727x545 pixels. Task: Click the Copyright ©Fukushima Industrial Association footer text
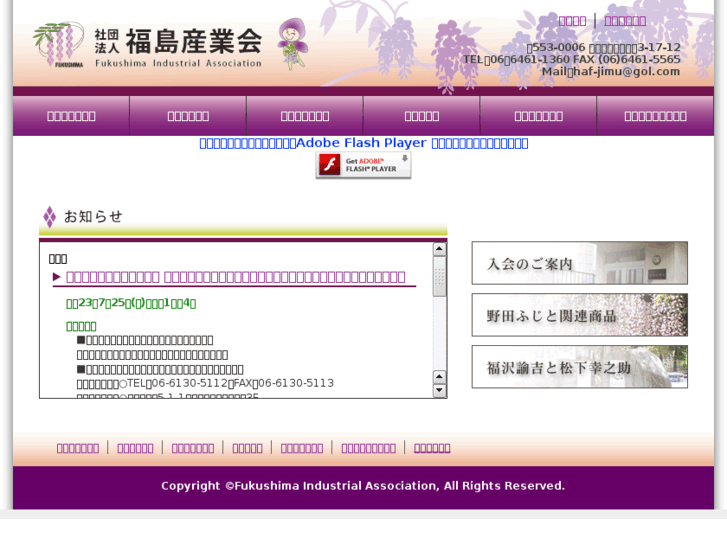(363, 486)
